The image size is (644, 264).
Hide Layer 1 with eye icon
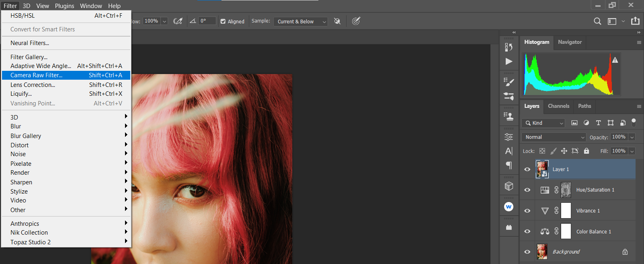(x=527, y=169)
